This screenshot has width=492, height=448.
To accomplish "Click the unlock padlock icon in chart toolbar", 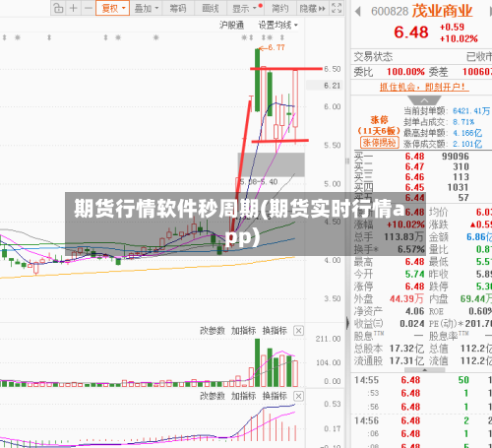I will click(58, 8).
